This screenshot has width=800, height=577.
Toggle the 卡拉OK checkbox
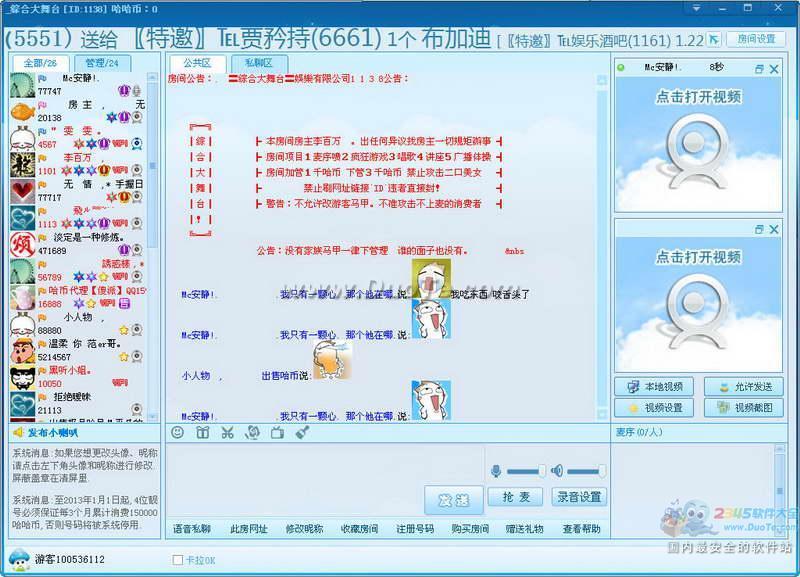click(x=178, y=560)
